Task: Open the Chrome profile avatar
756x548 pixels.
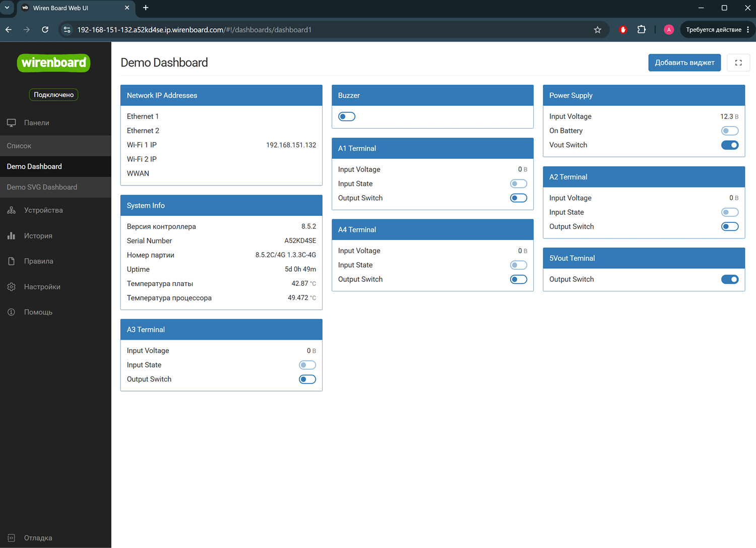Action: click(x=669, y=30)
